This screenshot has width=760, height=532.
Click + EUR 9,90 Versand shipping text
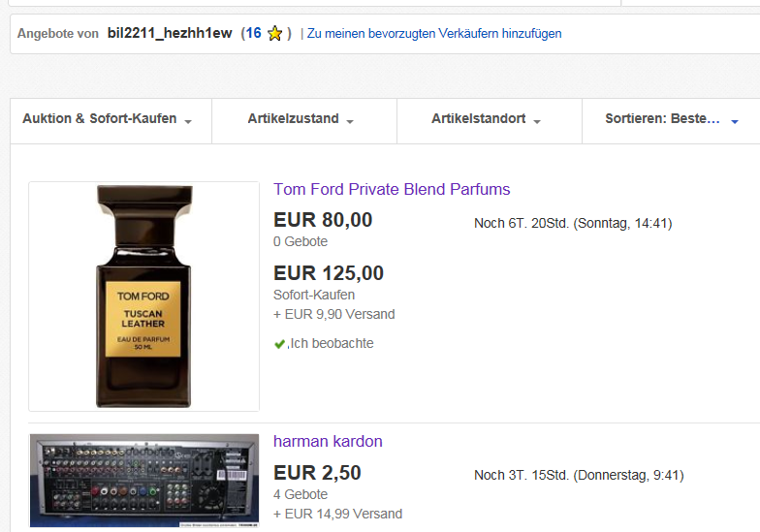(x=333, y=314)
